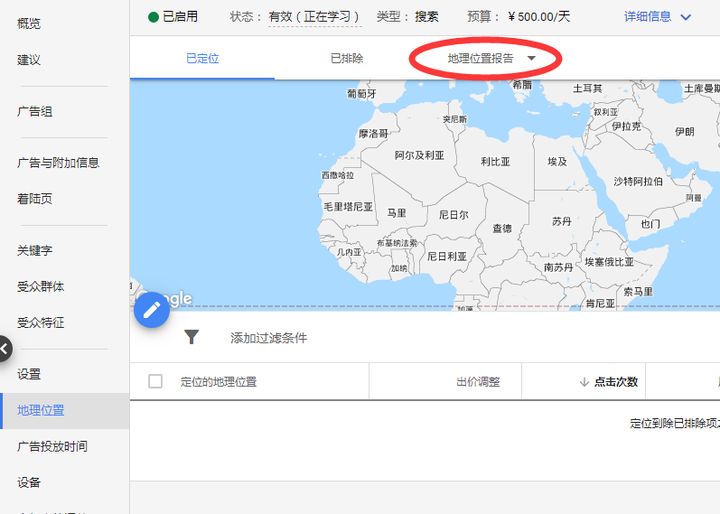Open 关键字 in the sidebar
Viewport: 720px width, 514px height.
(34, 250)
